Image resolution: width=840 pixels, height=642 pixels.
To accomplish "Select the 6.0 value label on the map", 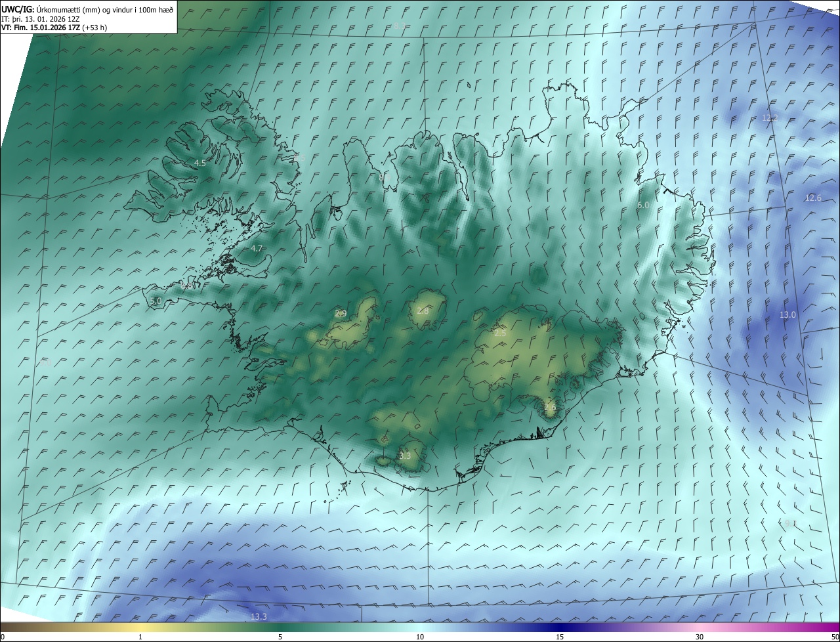I will [643, 205].
